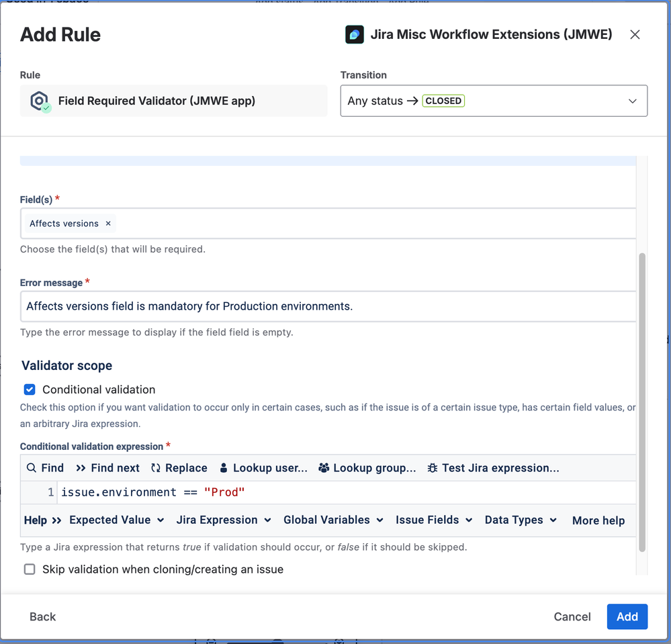Screen dimensions: 671x644
Task: Click Replace in the editor toolbar
Action: click(x=179, y=467)
